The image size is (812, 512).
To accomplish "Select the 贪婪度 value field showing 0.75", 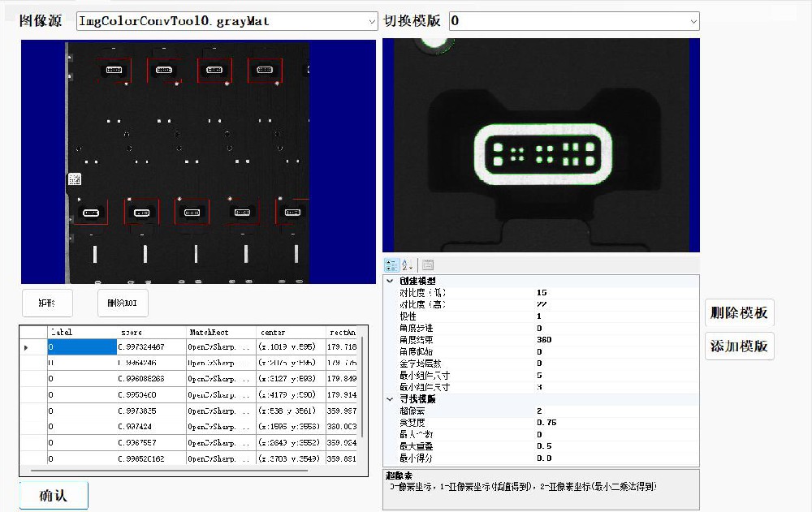I will (615, 423).
